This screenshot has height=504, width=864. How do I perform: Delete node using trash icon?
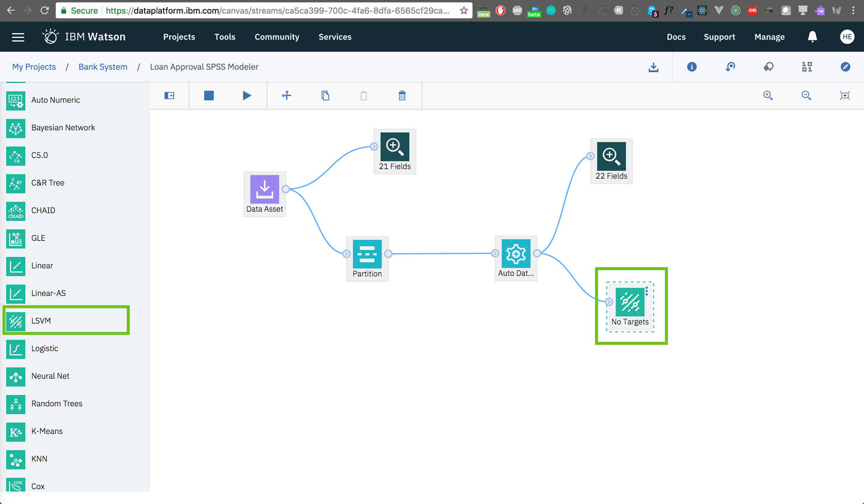click(402, 95)
